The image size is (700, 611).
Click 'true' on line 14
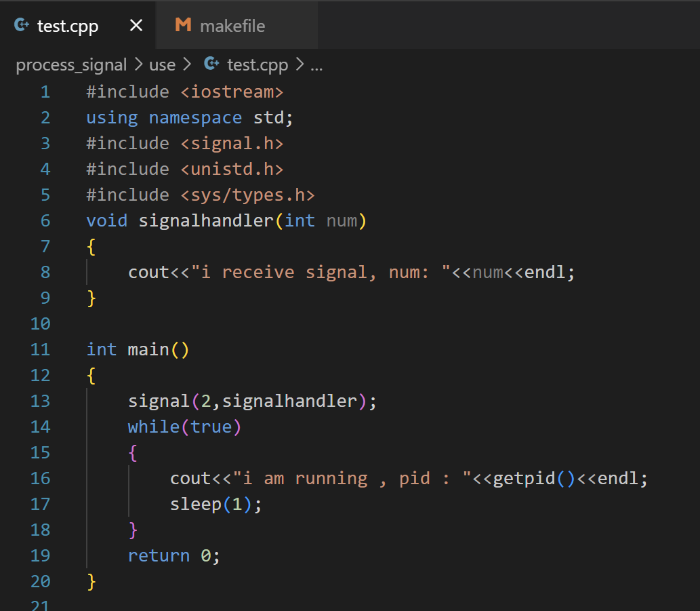tap(211, 427)
